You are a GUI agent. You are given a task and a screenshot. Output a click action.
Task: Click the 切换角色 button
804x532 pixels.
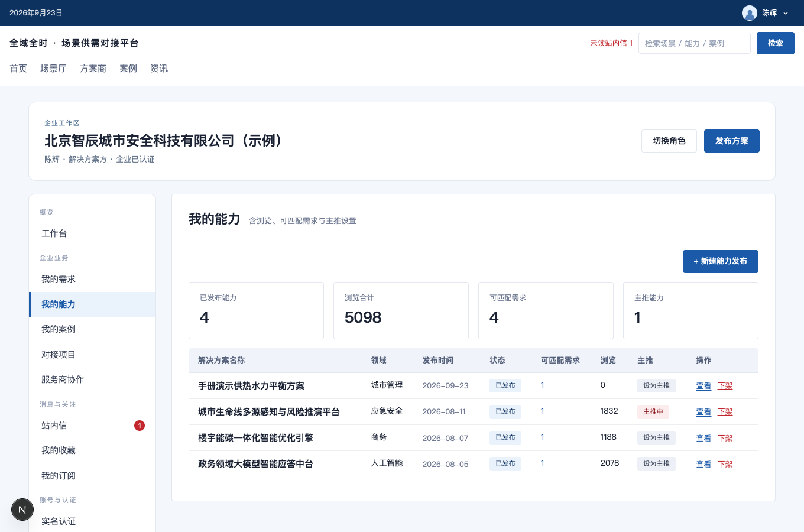(669, 141)
